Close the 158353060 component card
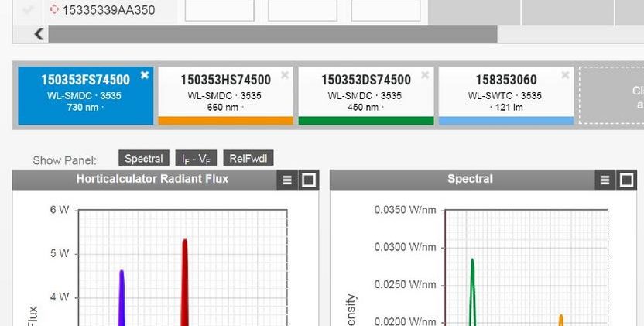 [x=565, y=75]
